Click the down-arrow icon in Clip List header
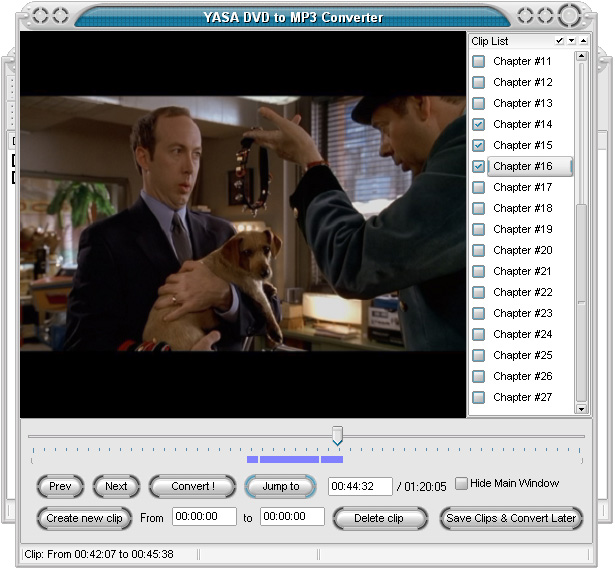 pos(571,41)
